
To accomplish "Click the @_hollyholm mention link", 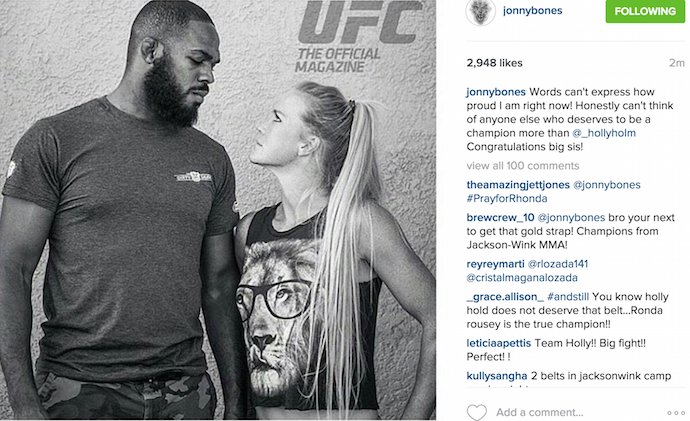I will (604, 133).
